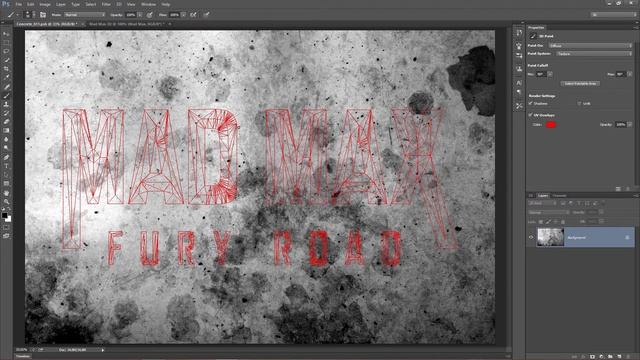The image size is (640, 360).
Task: Click the options bar Opacity value field
Action: click(131, 15)
